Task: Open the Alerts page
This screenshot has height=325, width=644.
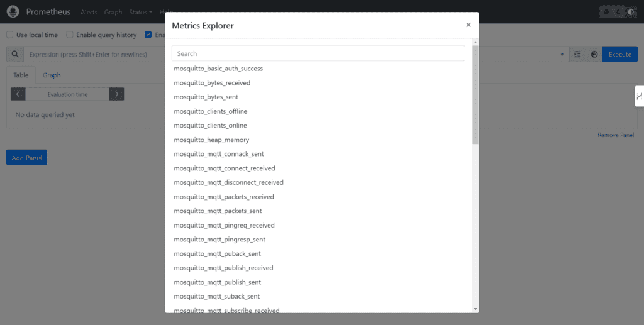Action: [x=89, y=12]
